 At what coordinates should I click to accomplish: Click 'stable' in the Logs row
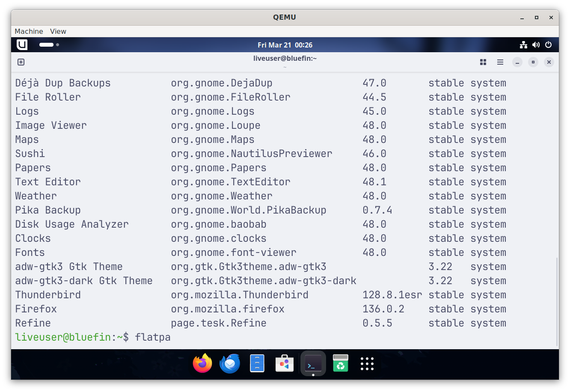(x=446, y=111)
